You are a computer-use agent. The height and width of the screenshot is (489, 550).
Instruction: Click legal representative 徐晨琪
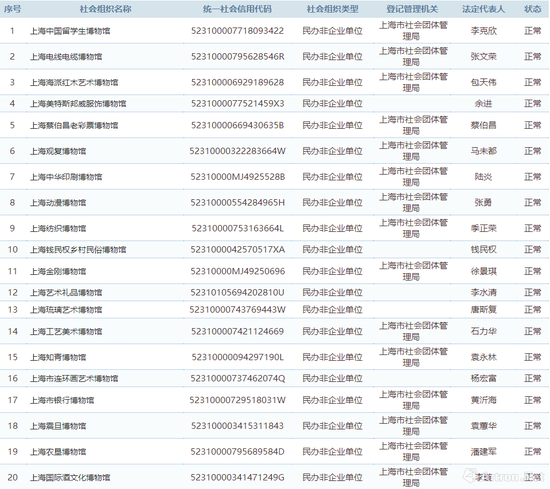483,271
